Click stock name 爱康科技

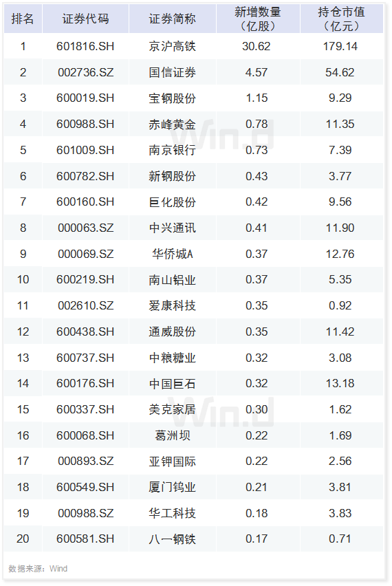(x=172, y=305)
